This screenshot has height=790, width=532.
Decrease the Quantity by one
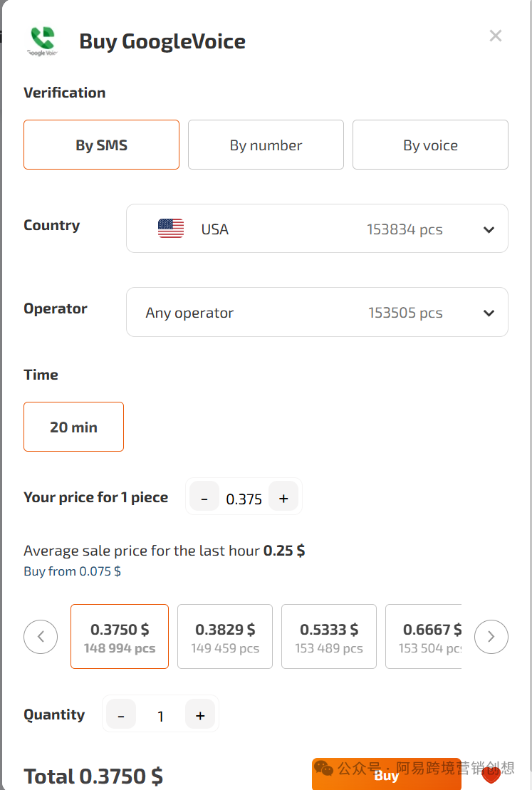pyautogui.click(x=121, y=714)
